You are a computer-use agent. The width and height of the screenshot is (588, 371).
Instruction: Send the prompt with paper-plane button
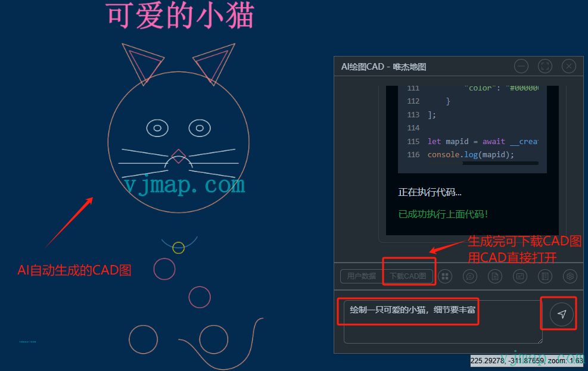click(561, 314)
